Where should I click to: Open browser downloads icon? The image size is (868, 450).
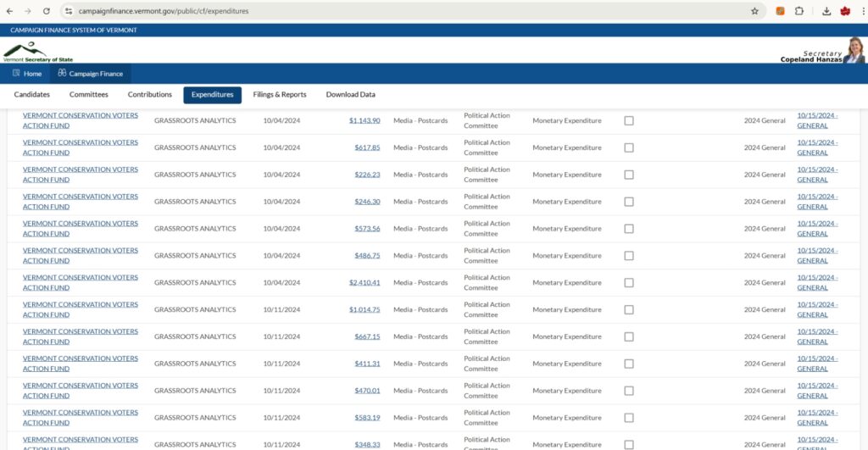(826, 11)
